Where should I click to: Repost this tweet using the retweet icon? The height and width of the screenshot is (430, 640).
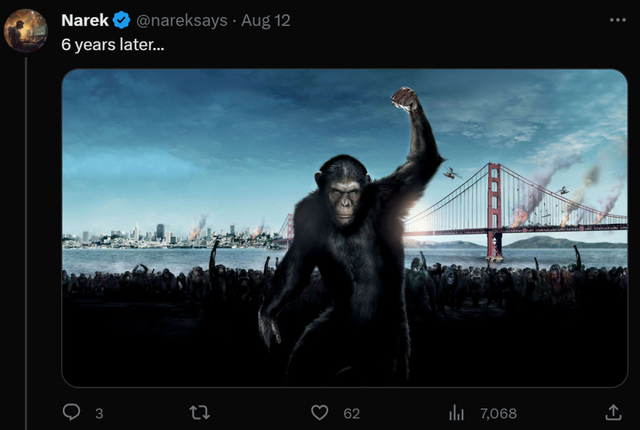[x=200, y=412]
